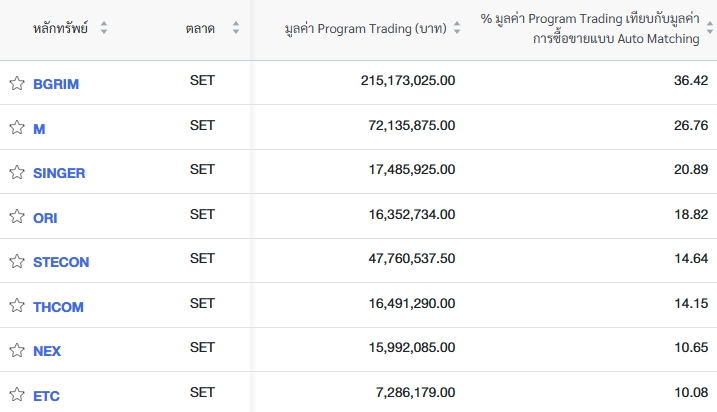Image resolution: width=717 pixels, height=412 pixels.
Task: Select value 16,491,290.00 in THCOM row
Action: pos(412,303)
